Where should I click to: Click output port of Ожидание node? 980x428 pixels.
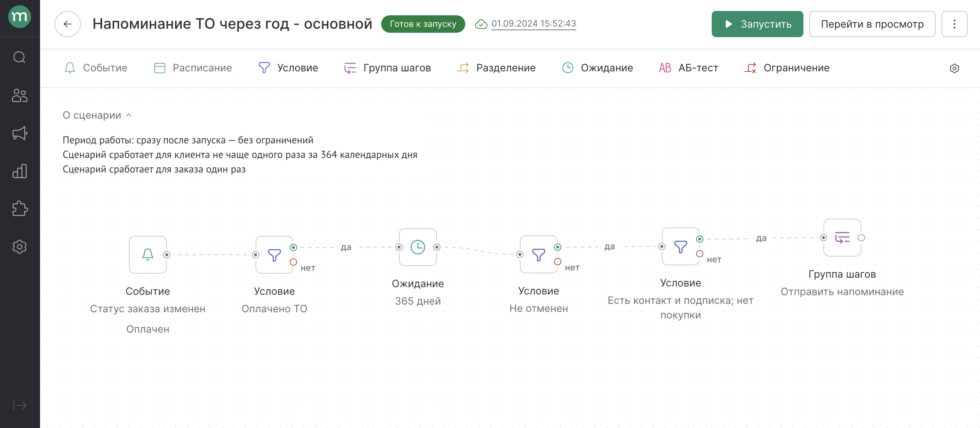437,247
